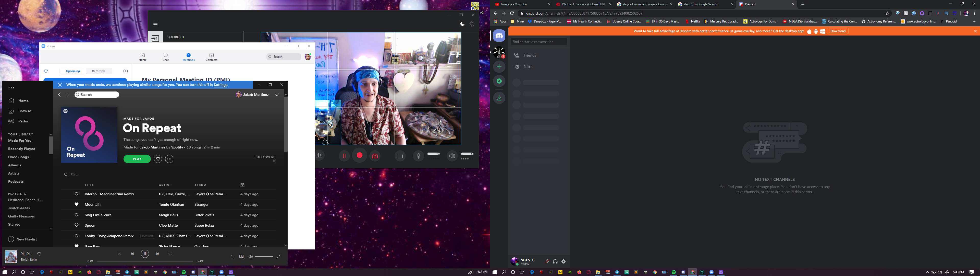Open On Repeat more options menu

coord(169,159)
